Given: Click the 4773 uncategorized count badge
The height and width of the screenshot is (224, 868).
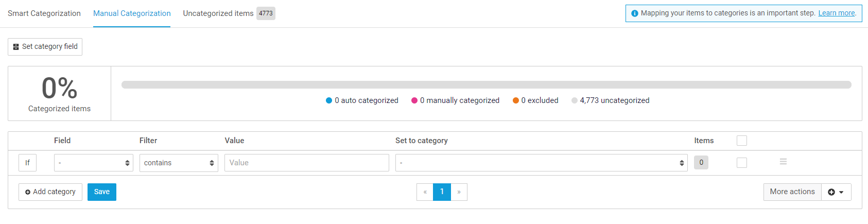Looking at the screenshot, I should click(x=266, y=13).
